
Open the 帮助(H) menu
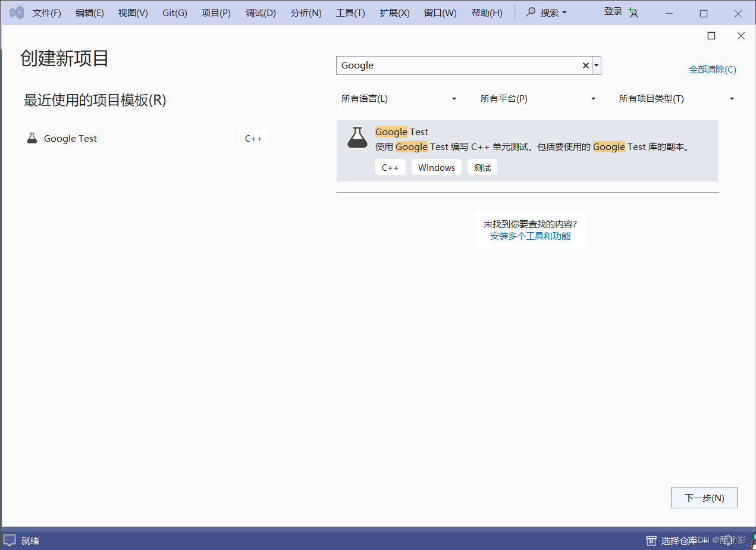point(487,13)
